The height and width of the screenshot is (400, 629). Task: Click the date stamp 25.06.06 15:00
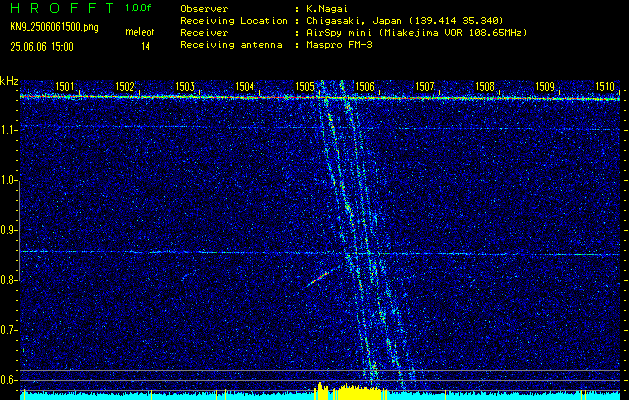tap(42, 47)
